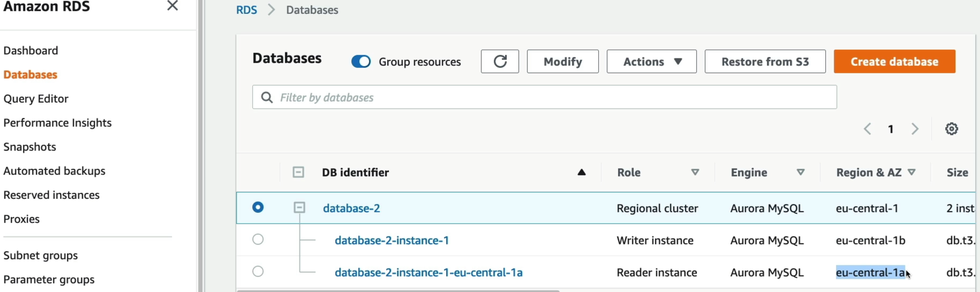Click the eu-central-1b region cell

tap(870, 240)
